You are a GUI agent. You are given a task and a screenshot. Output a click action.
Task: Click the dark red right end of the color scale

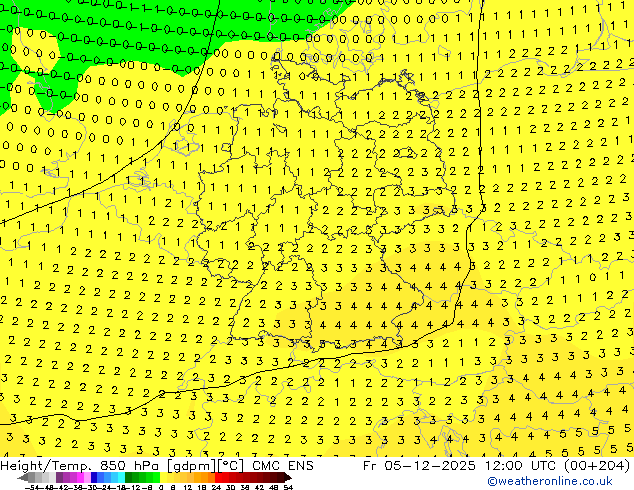[x=288, y=478]
